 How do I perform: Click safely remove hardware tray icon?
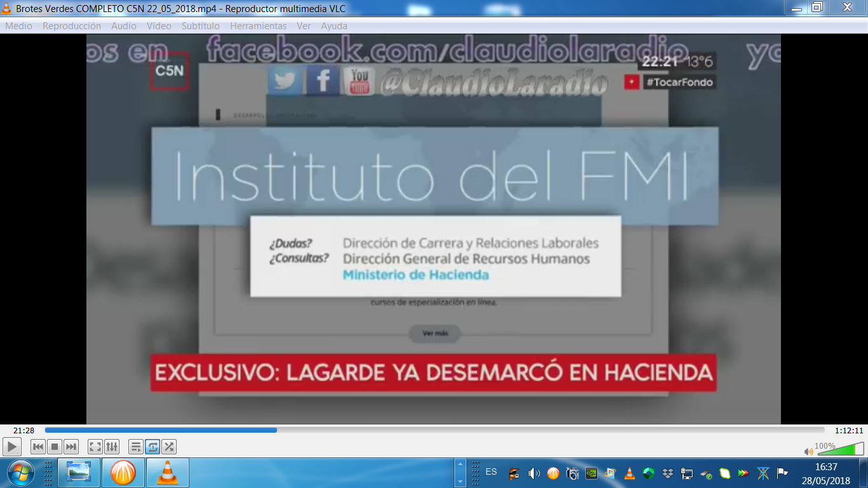tap(705, 473)
